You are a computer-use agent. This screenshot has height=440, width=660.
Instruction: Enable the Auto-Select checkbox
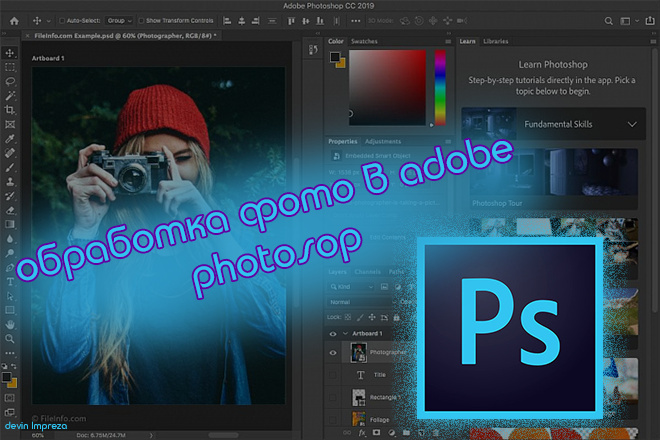point(62,21)
